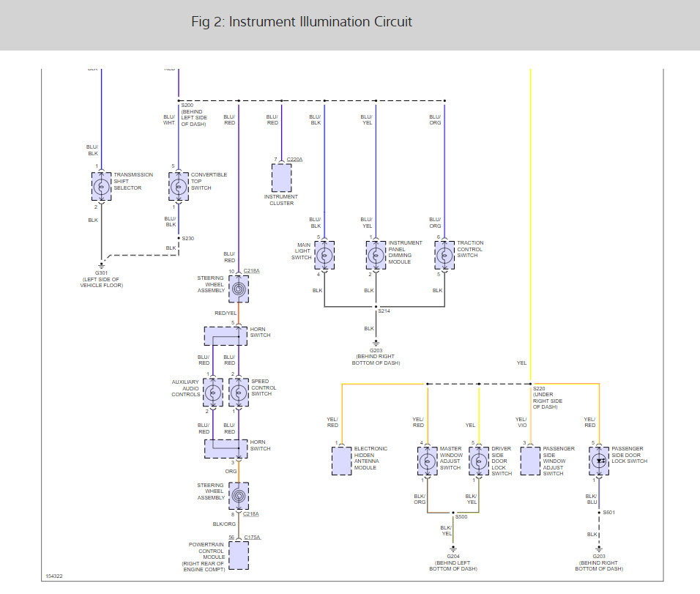The width and height of the screenshot is (700, 594).
Task: Select the Powertrain Control Module box
Action: tap(239, 556)
